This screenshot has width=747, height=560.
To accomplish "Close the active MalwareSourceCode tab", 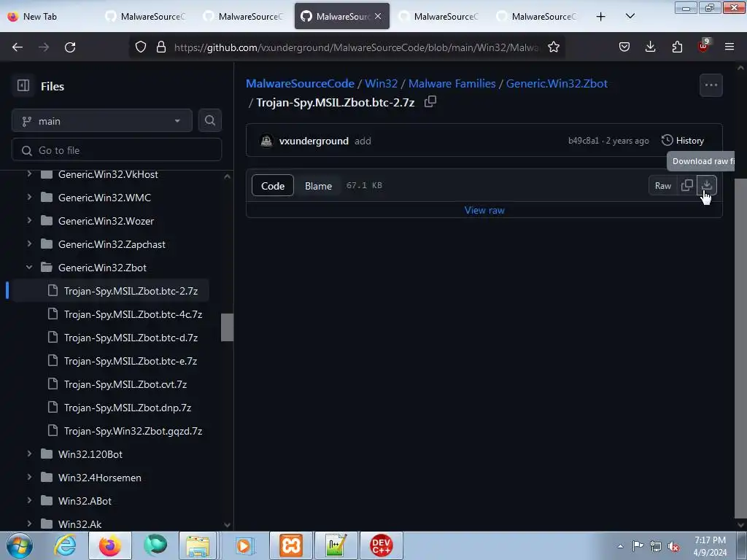I will (378, 16).
